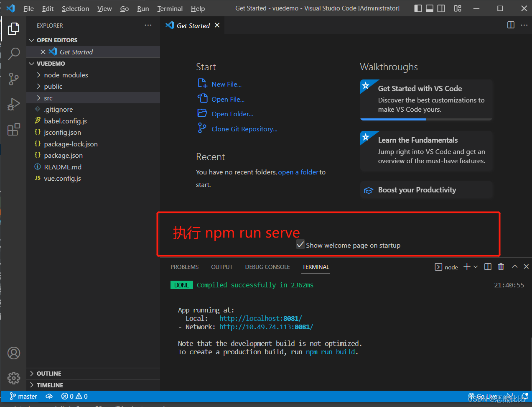Switch to the Problems panel tab
The height and width of the screenshot is (407, 532).
pyautogui.click(x=184, y=267)
